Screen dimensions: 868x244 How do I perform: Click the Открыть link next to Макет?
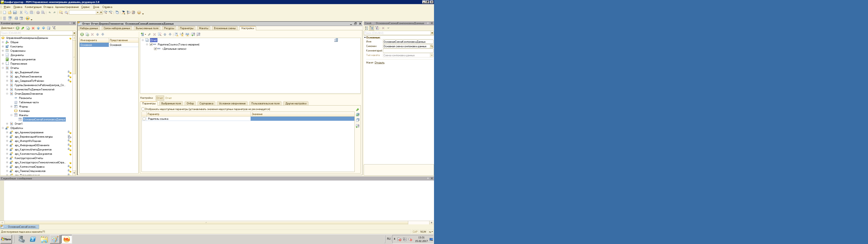pyautogui.click(x=380, y=63)
